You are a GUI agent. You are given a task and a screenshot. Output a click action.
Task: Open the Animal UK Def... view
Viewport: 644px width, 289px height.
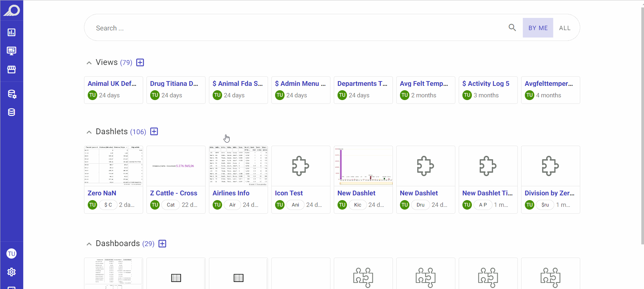point(113,90)
